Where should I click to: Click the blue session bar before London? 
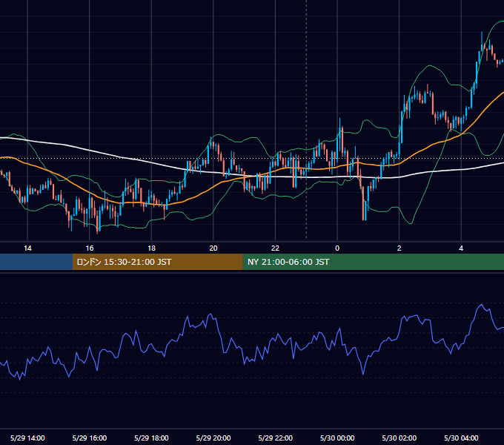click(36, 262)
